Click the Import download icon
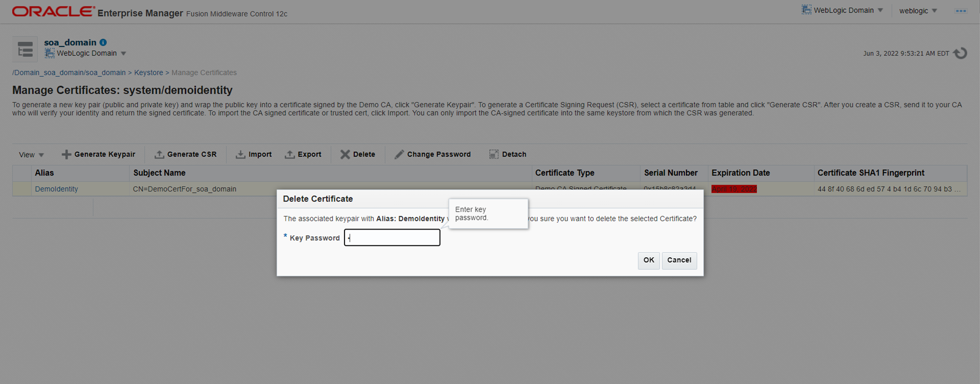The image size is (980, 384). [x=240, y=154]
